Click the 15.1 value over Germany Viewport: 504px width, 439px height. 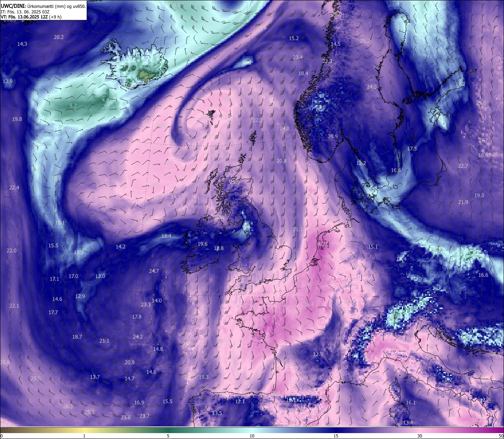[x=373, y=246]
